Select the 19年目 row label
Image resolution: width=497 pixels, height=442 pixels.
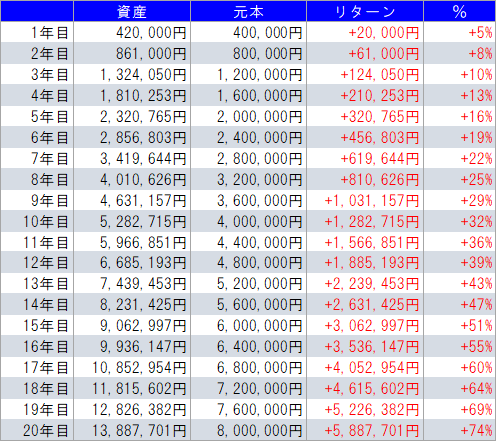coord(46,410)
